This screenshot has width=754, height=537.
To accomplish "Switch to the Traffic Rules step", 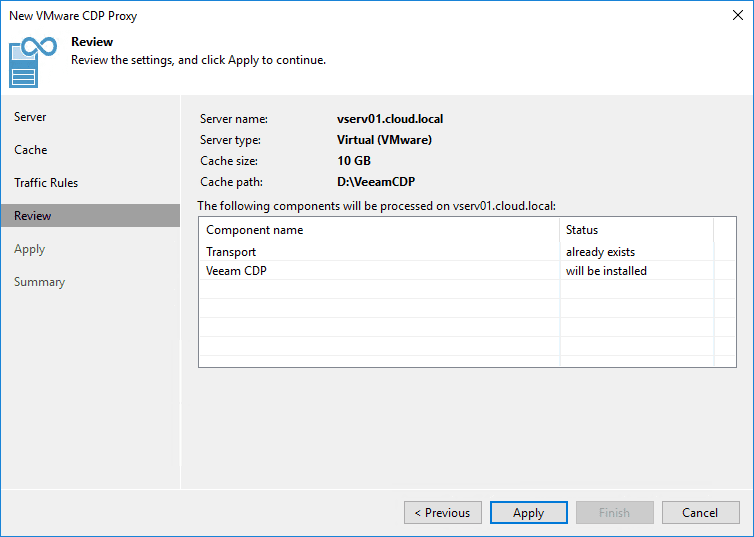I will [46, 183].
